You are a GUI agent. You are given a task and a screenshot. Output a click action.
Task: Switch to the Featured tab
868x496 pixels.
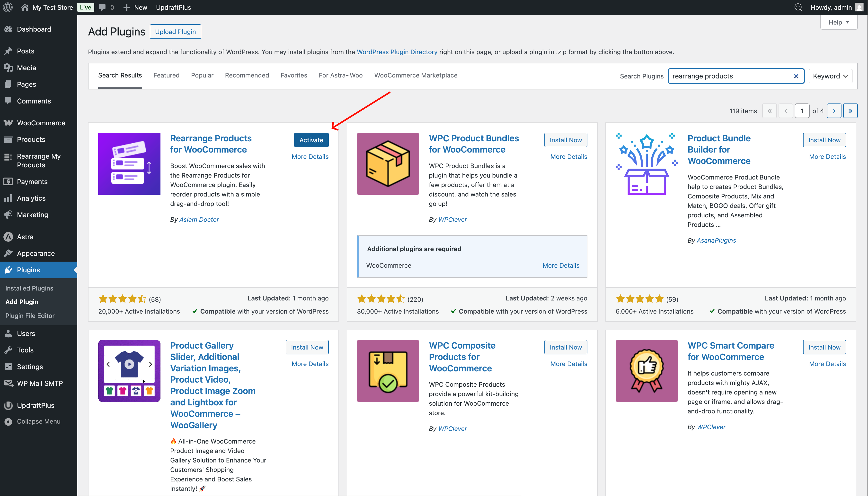coord(166,75)
